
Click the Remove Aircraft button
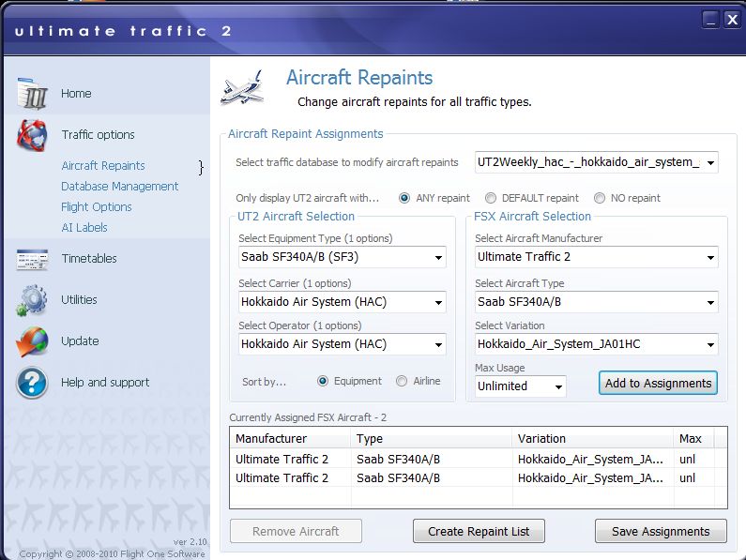pos(296,531)
